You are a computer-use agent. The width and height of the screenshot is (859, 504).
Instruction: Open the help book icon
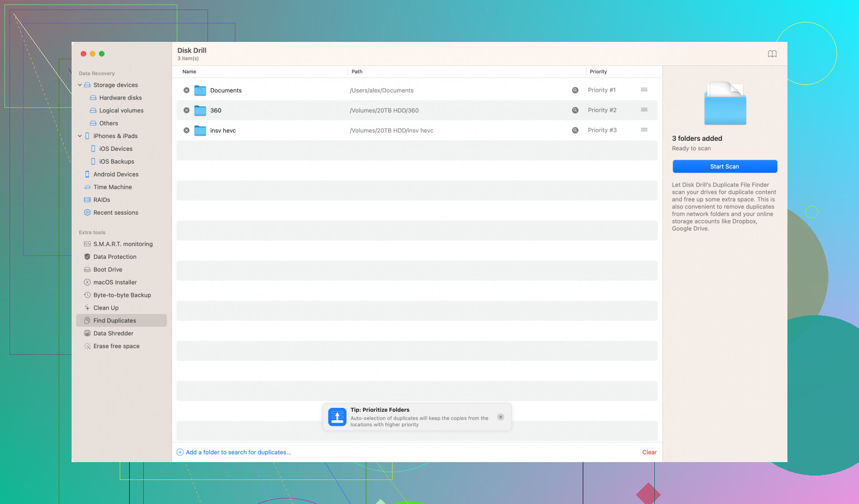click(x=772, y=54)
